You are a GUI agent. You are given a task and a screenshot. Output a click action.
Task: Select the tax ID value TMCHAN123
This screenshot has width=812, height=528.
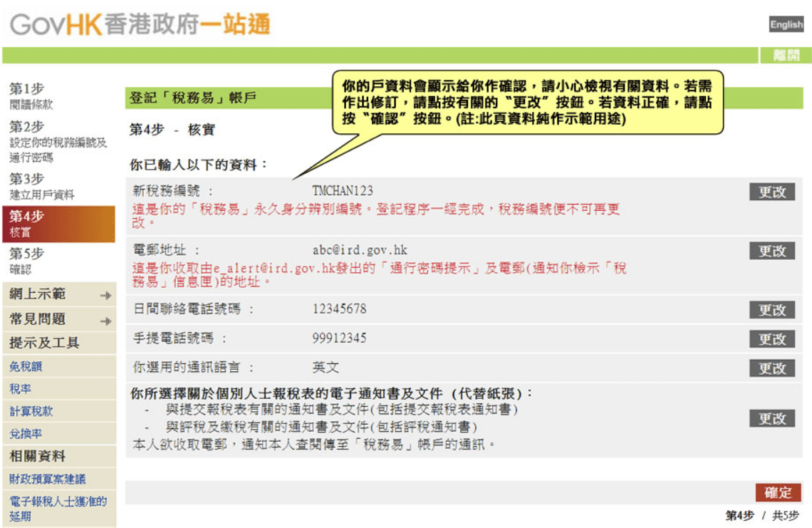point(343,191)
